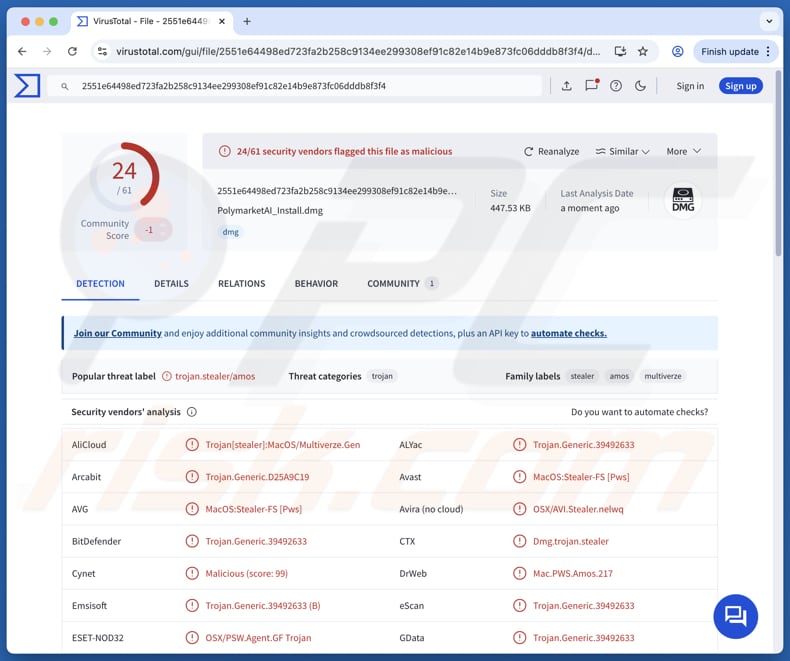Image resolution: width=790 pixels, height=661 pixels.
Task: Open the help question mark icon
Action: click(x=616, y=86)
